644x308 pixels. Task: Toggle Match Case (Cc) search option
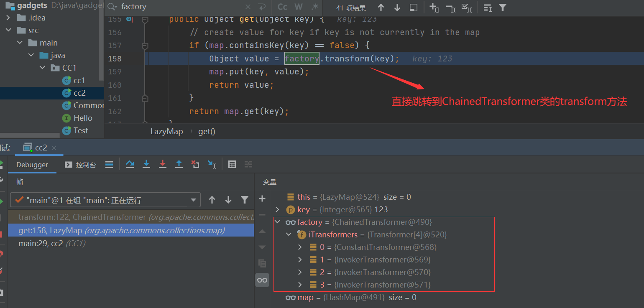click(282, 7)
